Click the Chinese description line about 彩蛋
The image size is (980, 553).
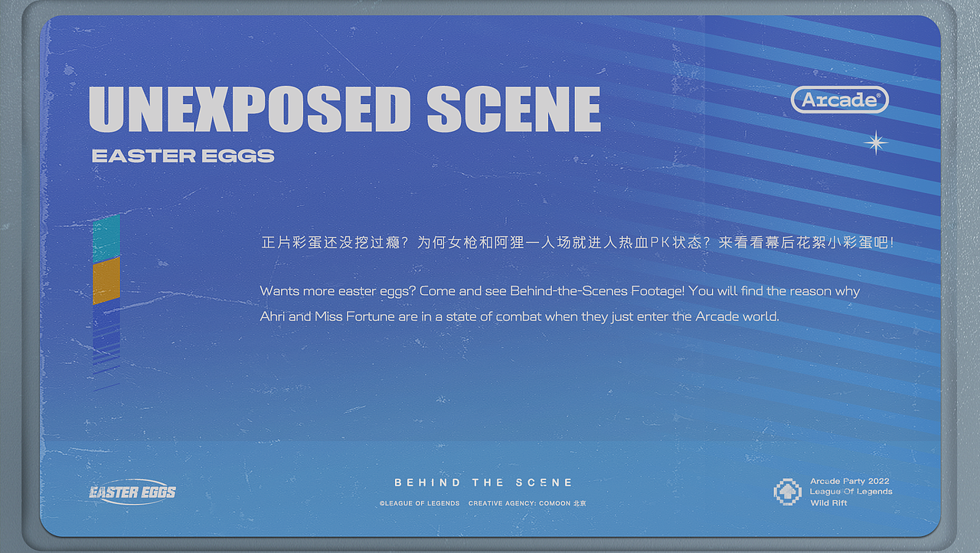click(578, 243)
